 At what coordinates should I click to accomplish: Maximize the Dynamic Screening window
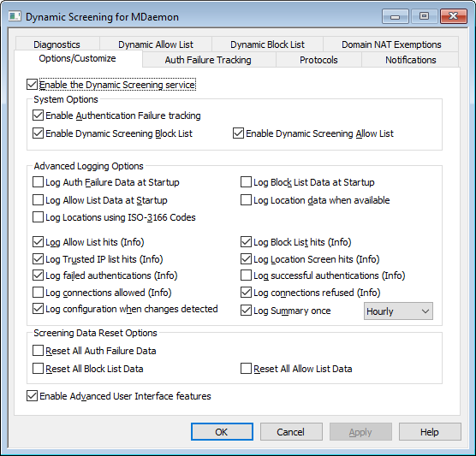pyautogui.click(x=424, y=16)
